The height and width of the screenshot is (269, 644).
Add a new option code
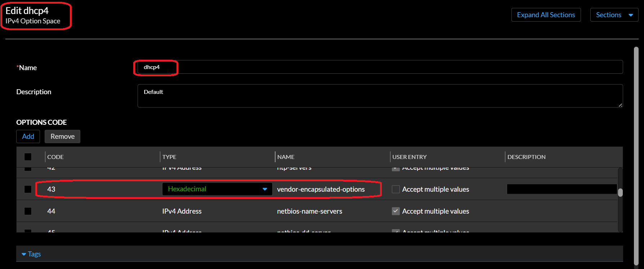point(28,136)
